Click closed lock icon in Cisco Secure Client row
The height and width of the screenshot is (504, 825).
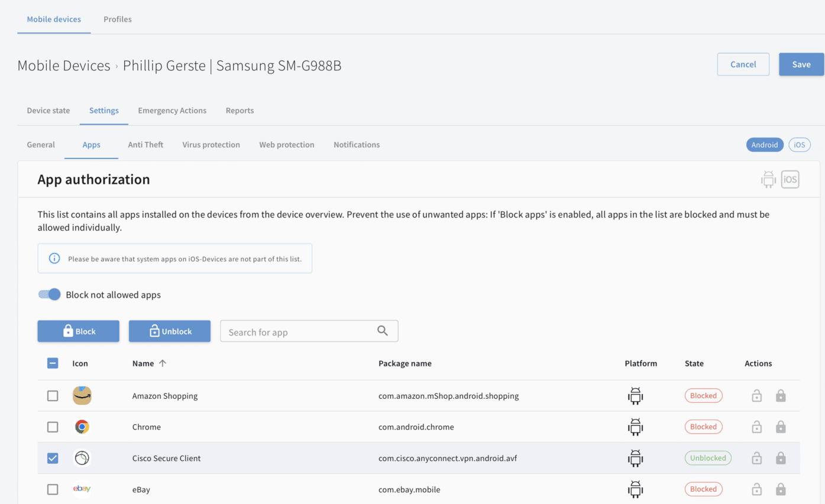[781, 458]
